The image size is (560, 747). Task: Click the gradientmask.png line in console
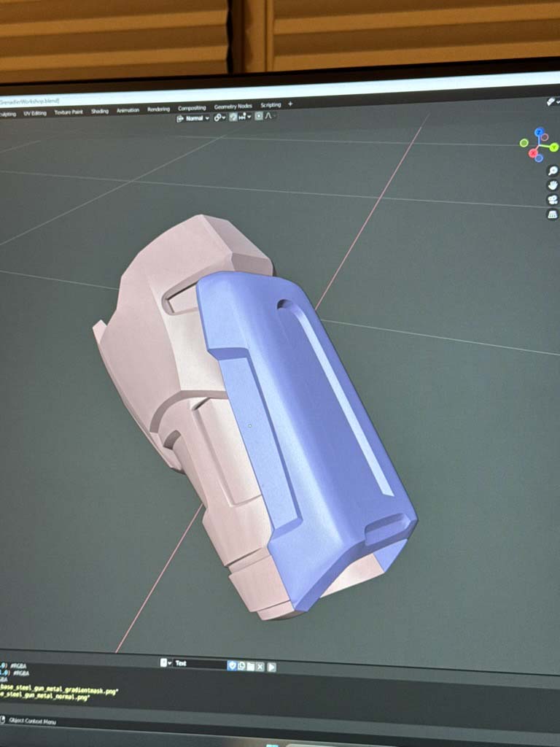tap(59, 689)
